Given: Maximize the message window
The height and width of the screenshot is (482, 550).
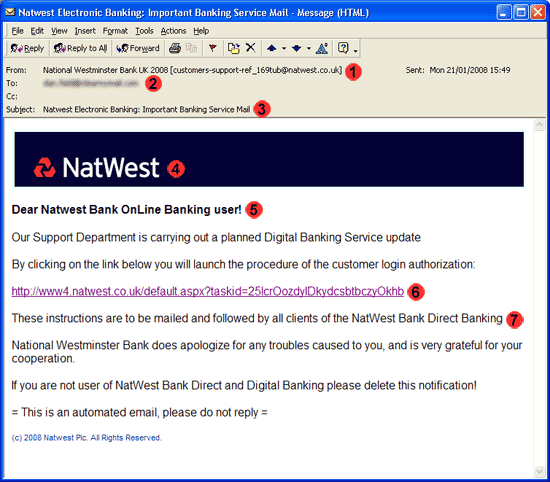Looking at the screenshot, I should tap(521, 12).
